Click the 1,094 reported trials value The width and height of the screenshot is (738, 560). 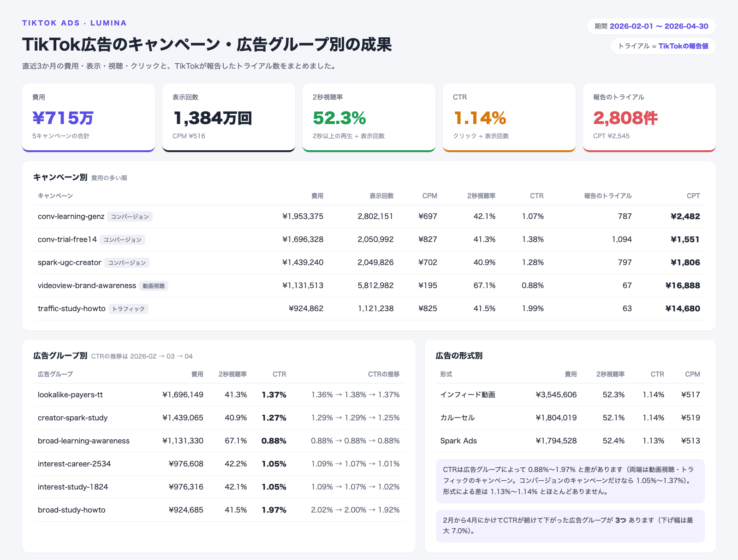pyautogui.click(x=622, y=240)
